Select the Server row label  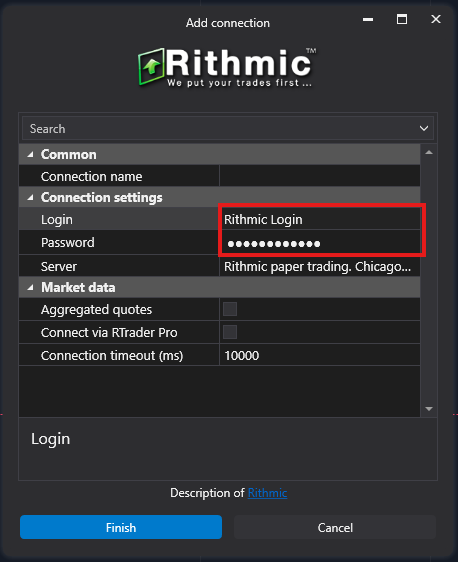59,266
